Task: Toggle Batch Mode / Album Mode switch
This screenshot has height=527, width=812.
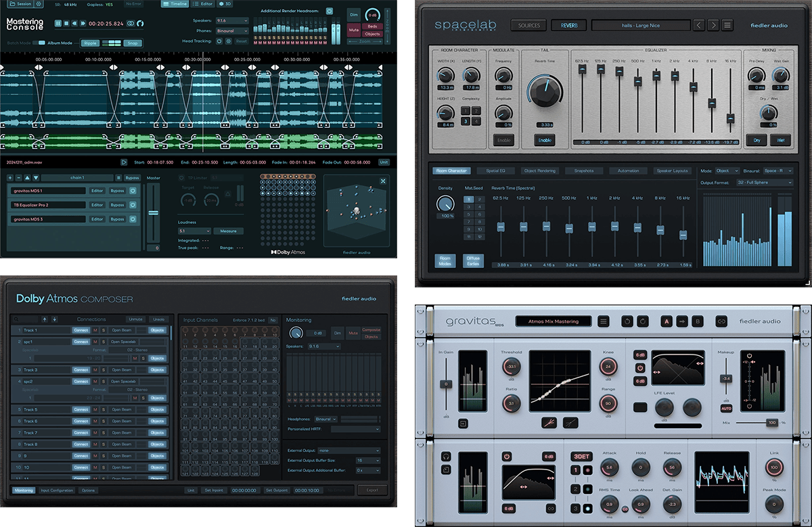Action: tap(42, 43)
